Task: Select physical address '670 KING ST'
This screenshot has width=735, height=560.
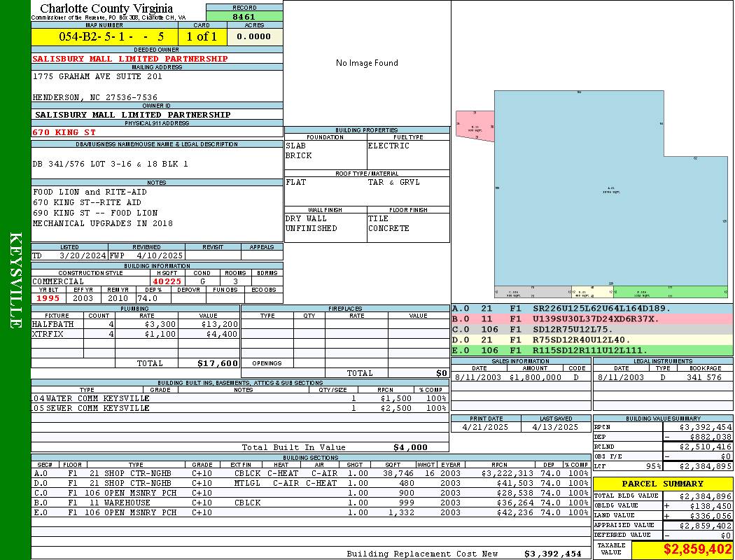Action: [x=64, y=132]
